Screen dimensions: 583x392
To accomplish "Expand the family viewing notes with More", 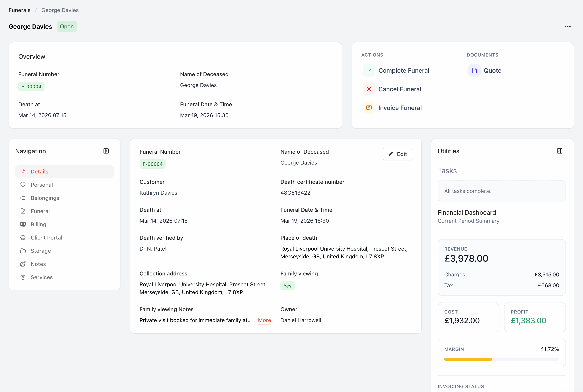I will pyautogui.click(x=264, y=320).
